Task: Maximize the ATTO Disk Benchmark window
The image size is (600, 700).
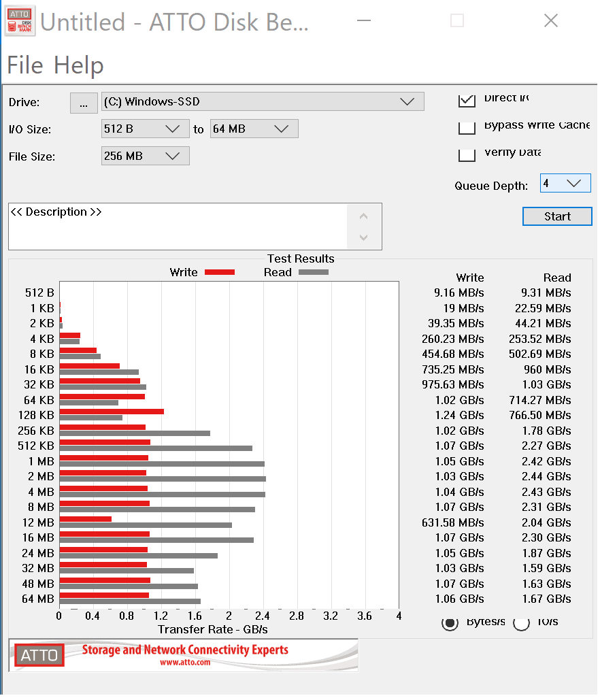Action: pyautogui.click(x=457, y=20)
